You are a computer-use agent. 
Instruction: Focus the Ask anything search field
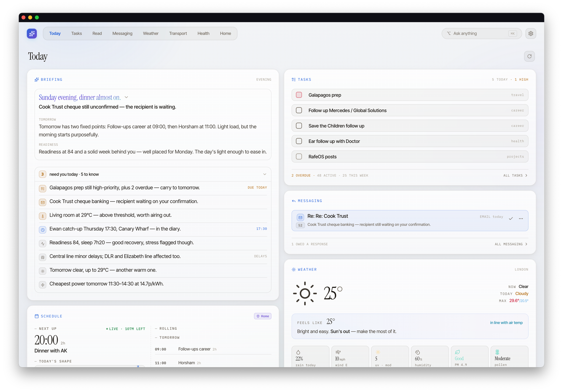click(482, 33)
